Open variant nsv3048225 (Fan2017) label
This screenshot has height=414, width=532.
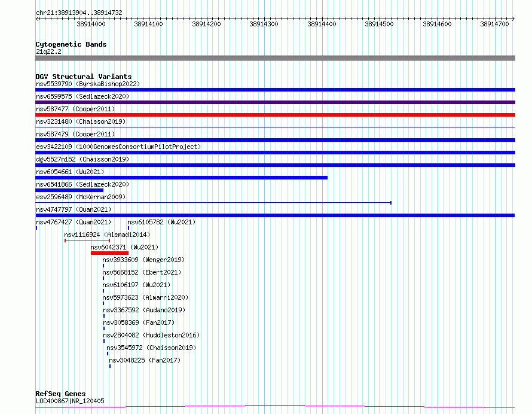tap(145, 360)
